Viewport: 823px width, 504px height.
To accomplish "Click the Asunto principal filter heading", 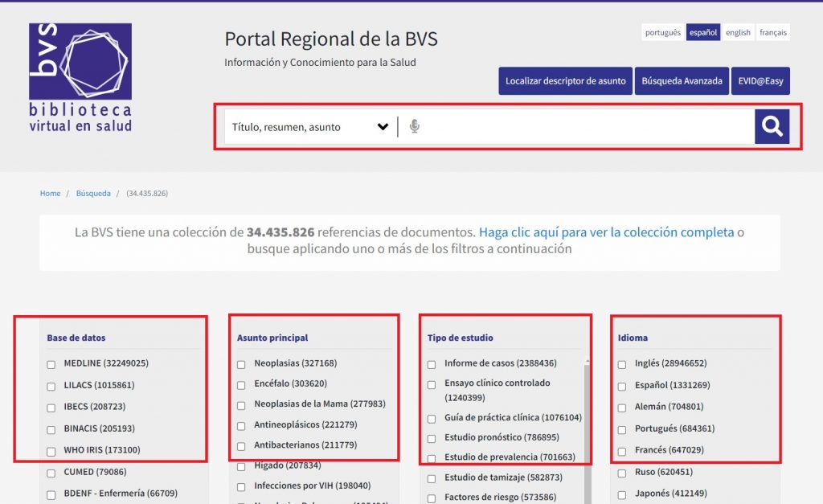I will 272,338.
